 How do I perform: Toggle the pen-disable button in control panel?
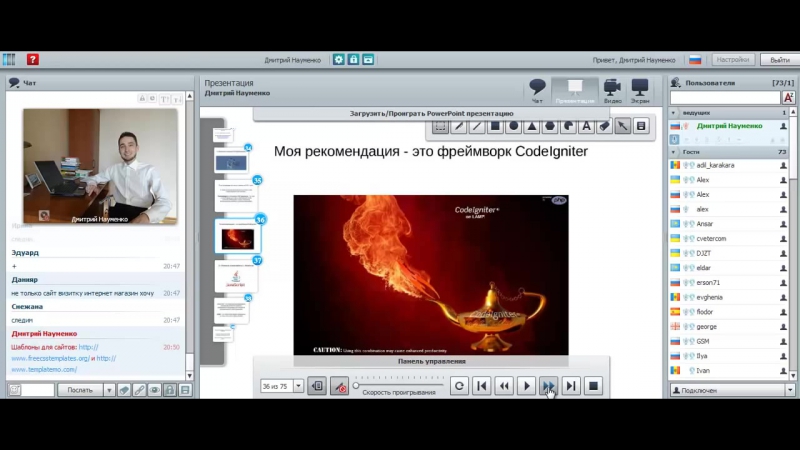coord(339,386)
